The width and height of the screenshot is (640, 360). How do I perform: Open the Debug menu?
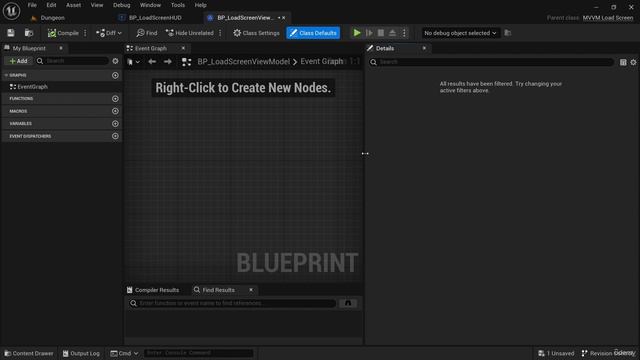point(122,5)
